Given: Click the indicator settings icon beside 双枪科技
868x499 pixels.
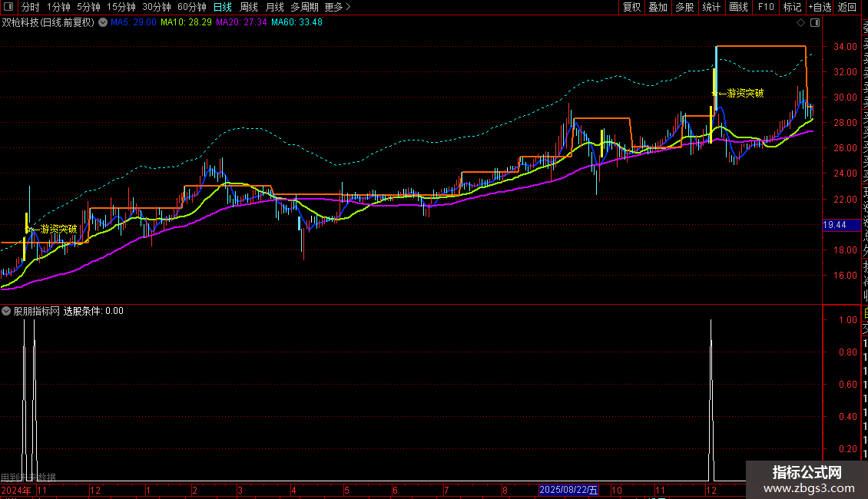Looking at the screenshot, I should coord(103,23).
